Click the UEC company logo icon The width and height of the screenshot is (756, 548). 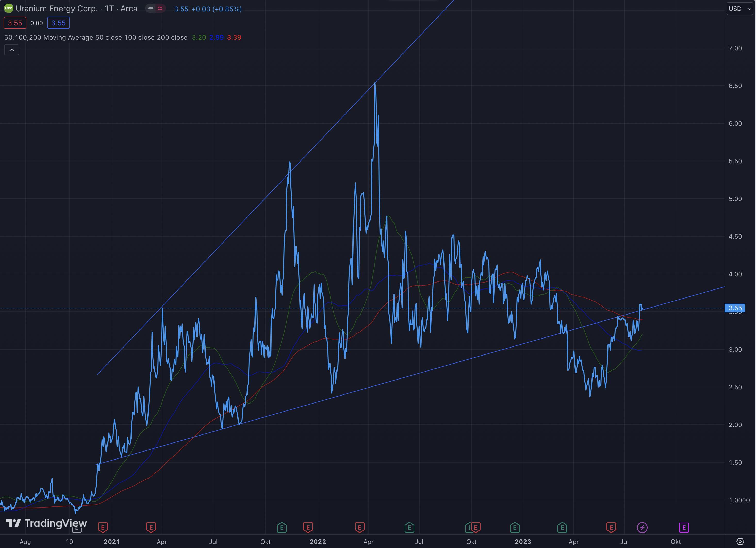pos(8,9)
